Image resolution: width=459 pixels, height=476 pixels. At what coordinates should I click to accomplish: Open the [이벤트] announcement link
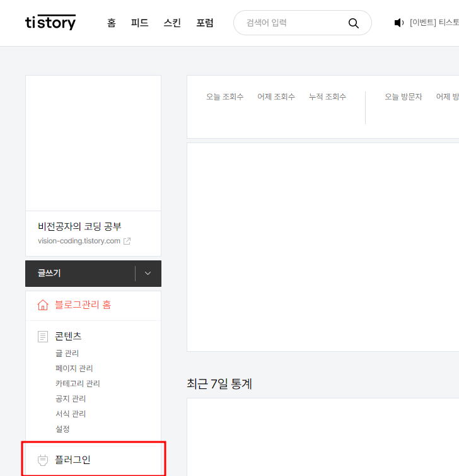pyautogui.click(x=434, y=23)
